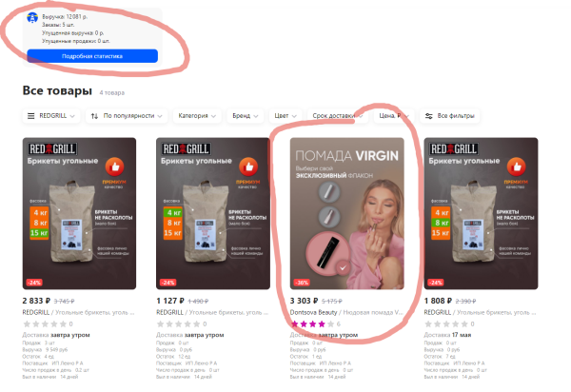Open the Помада Virgin lipstick product image
Viewport: 571px width, 392px height.
[347, 214]
